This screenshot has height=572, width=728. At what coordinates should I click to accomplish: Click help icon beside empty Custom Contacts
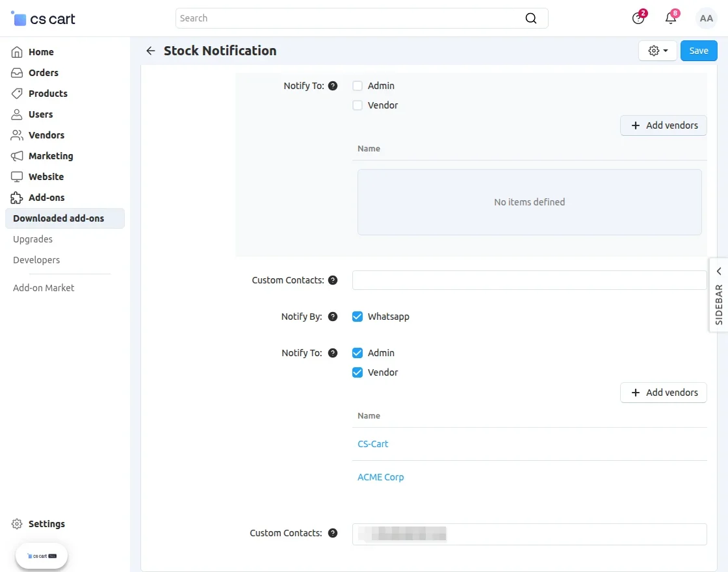click(x=333, y=280)
